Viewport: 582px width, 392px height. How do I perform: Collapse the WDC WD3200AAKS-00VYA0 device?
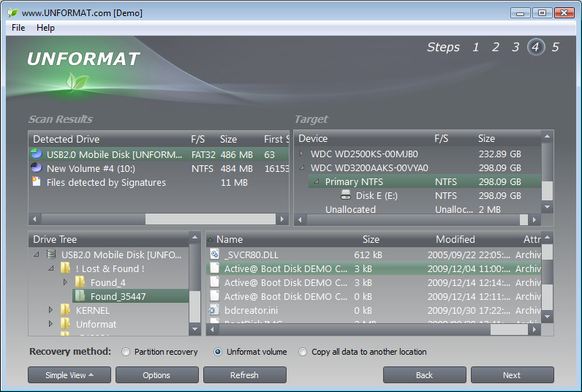point(302,167)
